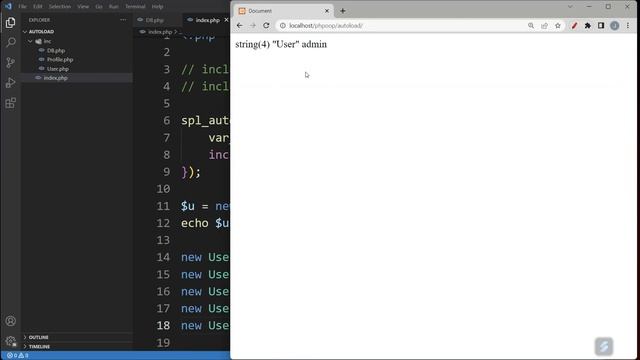The width and height of the screenshot is (640, 360).
Task: Open DB.php in the explorer tree
Action: tap(56, 50)
